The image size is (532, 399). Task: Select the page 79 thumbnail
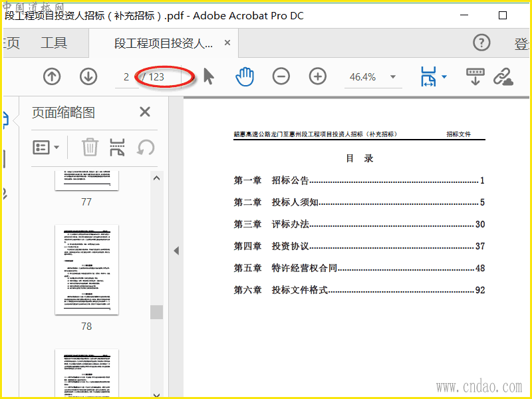tap(87, 373)
